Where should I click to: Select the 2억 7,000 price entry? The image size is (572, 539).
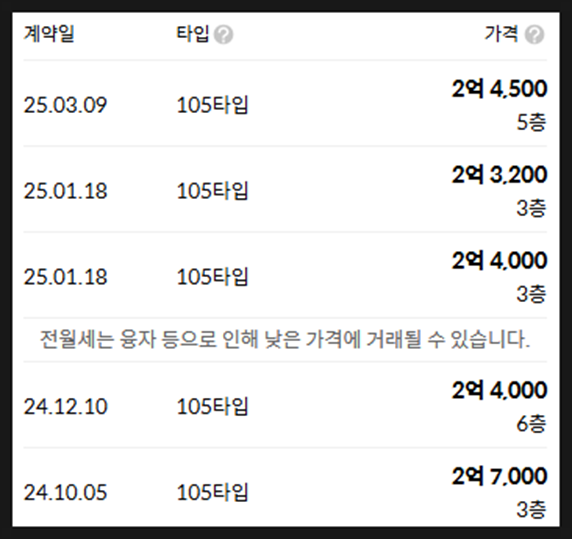499,476
